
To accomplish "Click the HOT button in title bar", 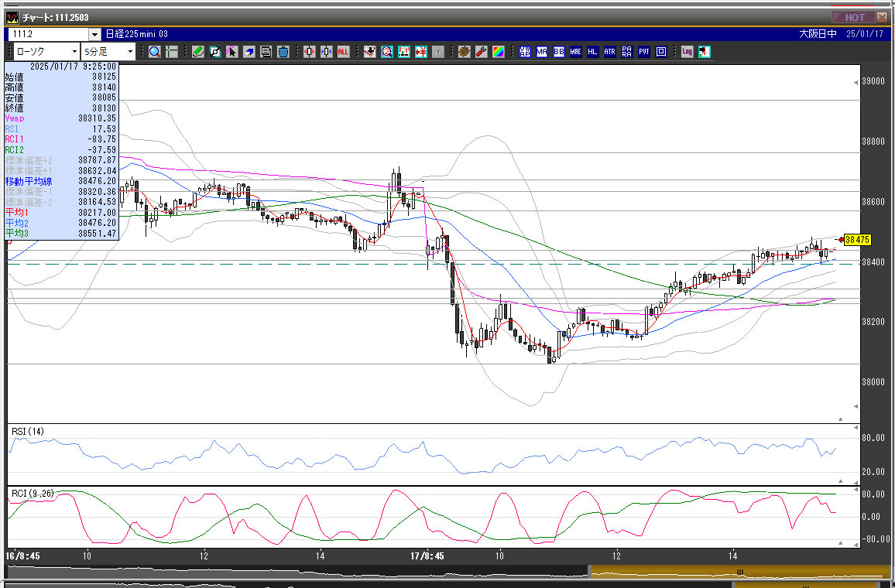I will pos(852,17).
